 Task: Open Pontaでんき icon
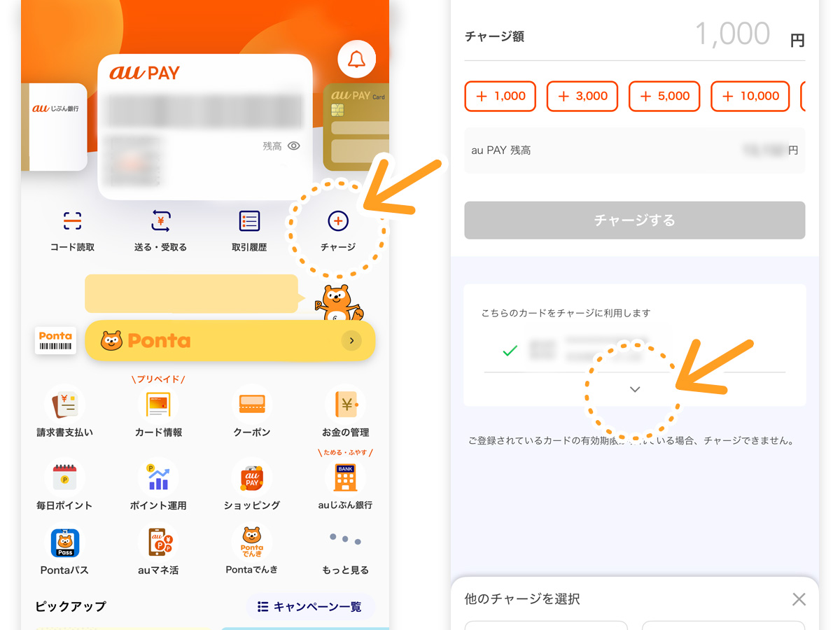tap(252, 542)
